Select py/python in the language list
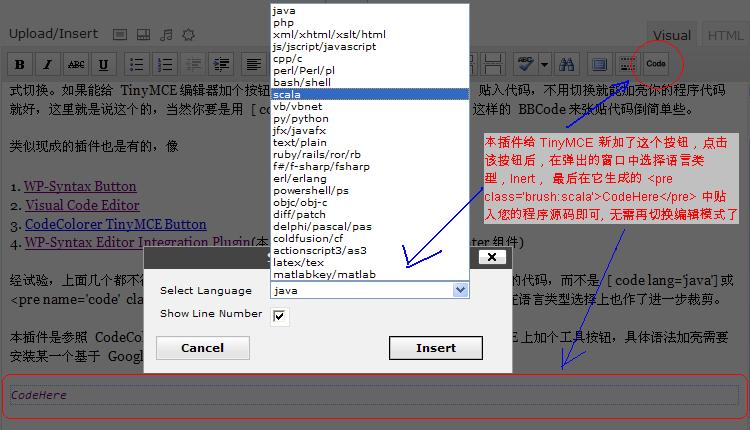 [x=300, y=118]
